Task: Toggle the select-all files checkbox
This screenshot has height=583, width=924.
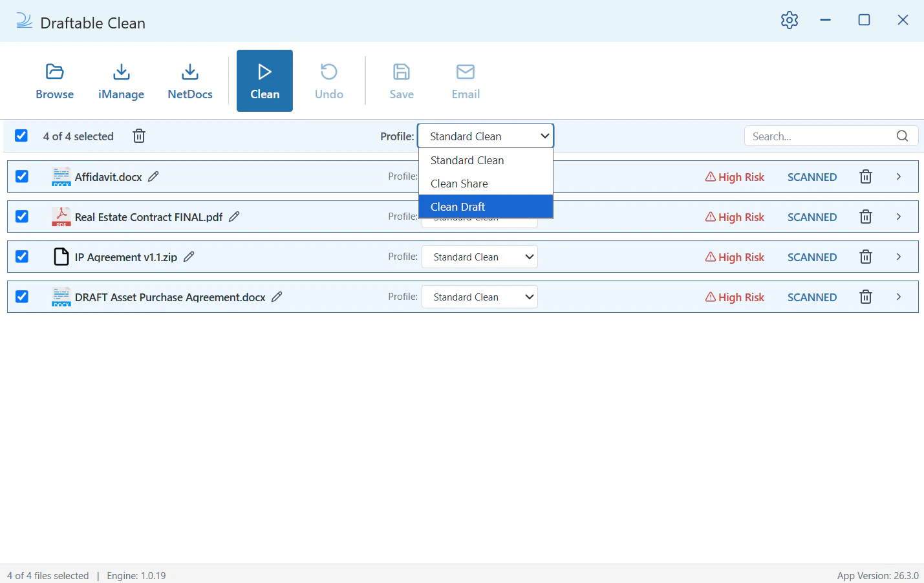Action: pyautogui.click(x=21, y=136)
